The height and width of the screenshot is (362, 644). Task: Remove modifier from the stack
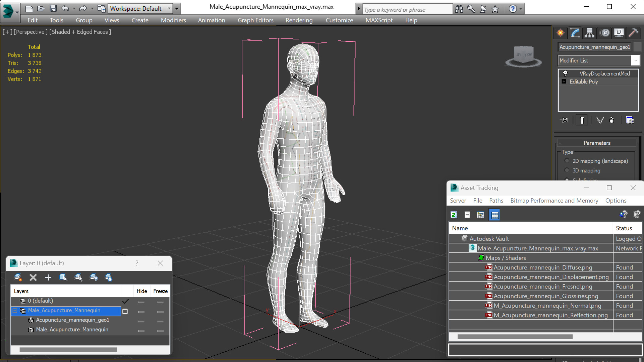tap(612, 120)
